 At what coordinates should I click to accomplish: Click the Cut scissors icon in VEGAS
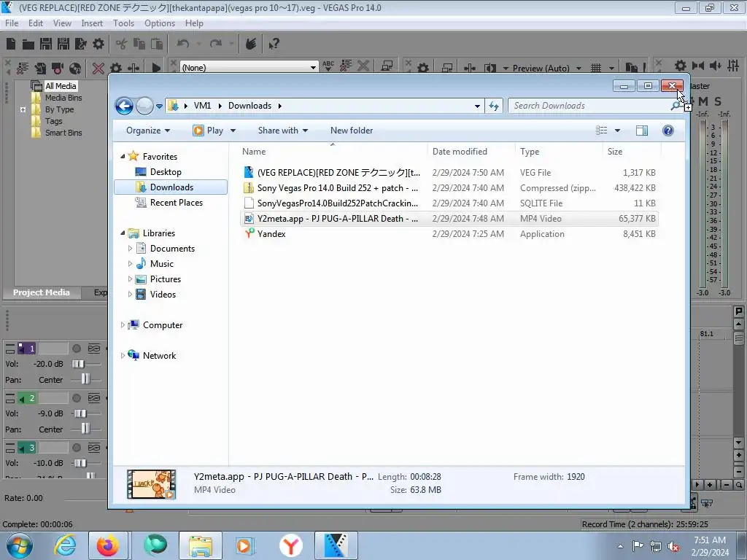(122, 44)
